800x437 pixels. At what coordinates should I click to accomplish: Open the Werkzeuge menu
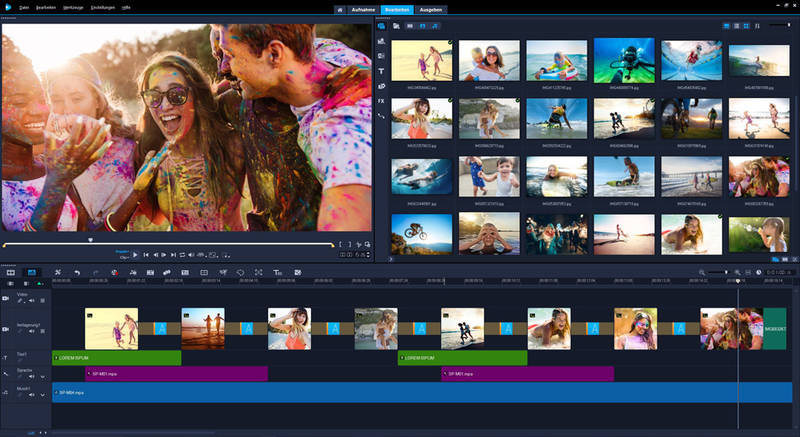click(x=73, y=8)
